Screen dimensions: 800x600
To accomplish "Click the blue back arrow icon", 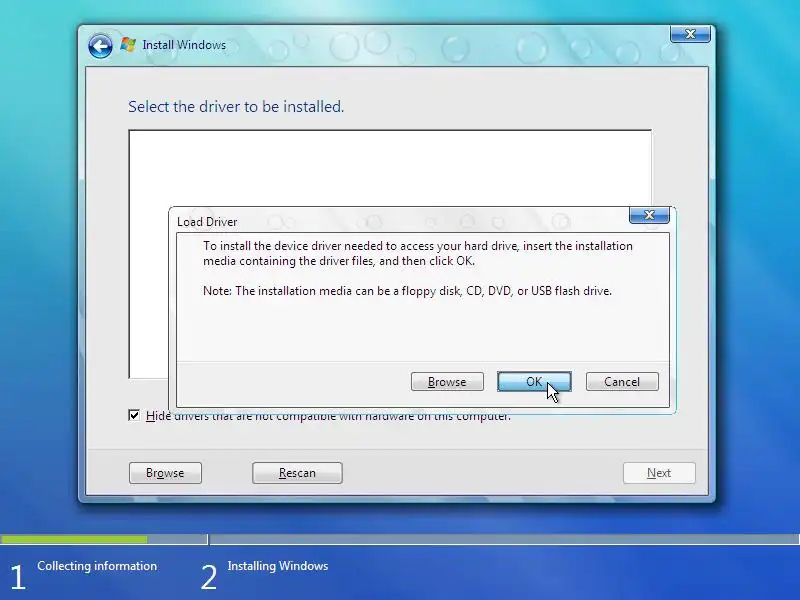I will tap(100, 46).
